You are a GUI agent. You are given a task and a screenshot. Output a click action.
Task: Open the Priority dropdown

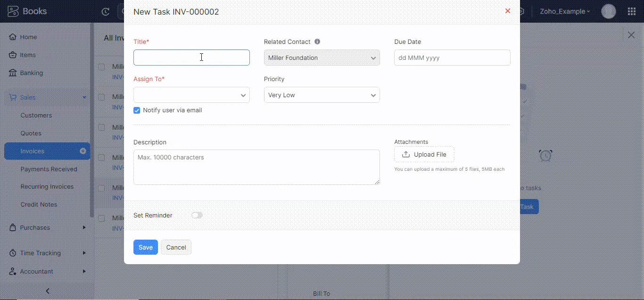(x=322, y=95)
